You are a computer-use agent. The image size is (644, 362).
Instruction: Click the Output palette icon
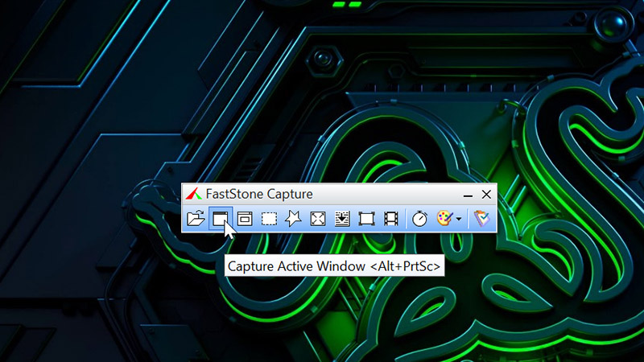[x=444, y=218]
